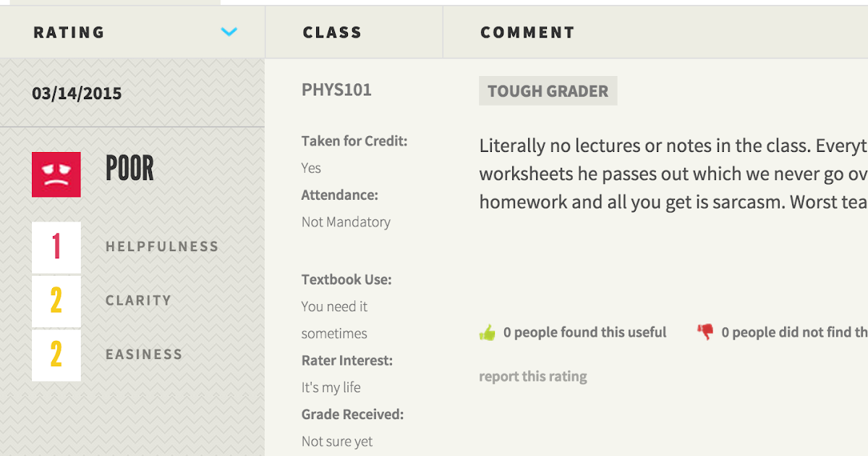Sort ratings using the blue chevron arrow
Viewport: 868px width, 456px height.
coord(229,32)
